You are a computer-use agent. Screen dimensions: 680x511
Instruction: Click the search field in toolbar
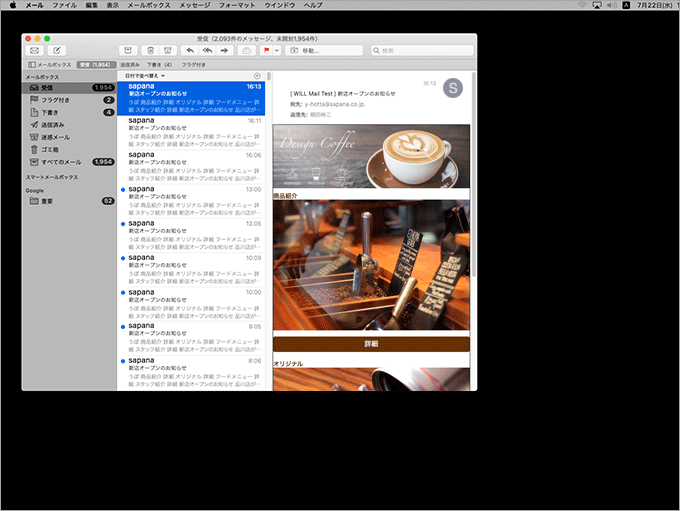(420, 50)
